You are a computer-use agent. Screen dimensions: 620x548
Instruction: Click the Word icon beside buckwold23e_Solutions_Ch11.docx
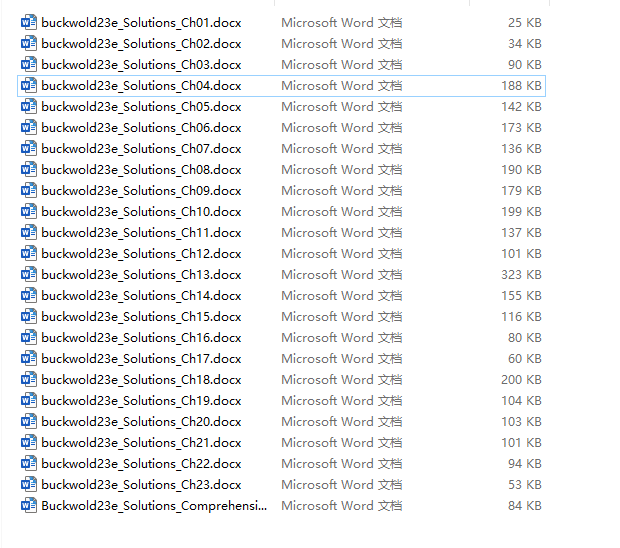point(29,232)
